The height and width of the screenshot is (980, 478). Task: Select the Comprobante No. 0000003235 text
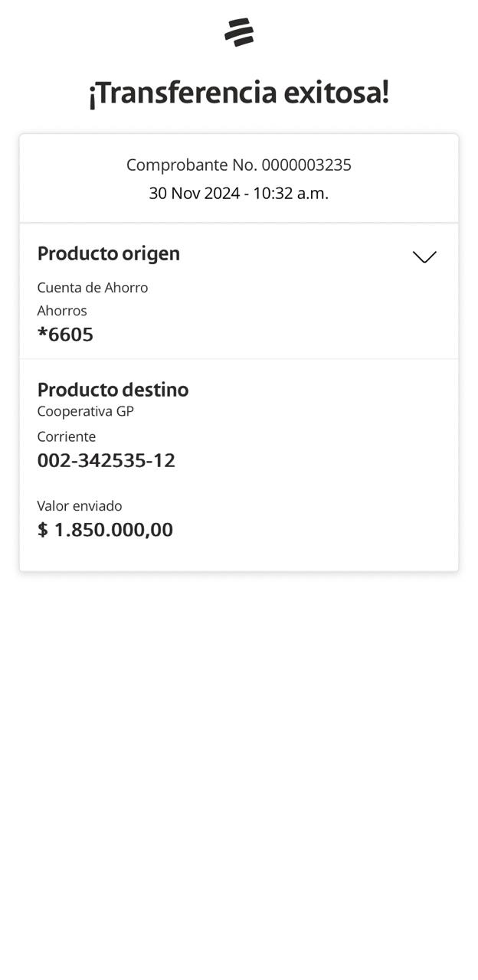(x=239, y=165)
